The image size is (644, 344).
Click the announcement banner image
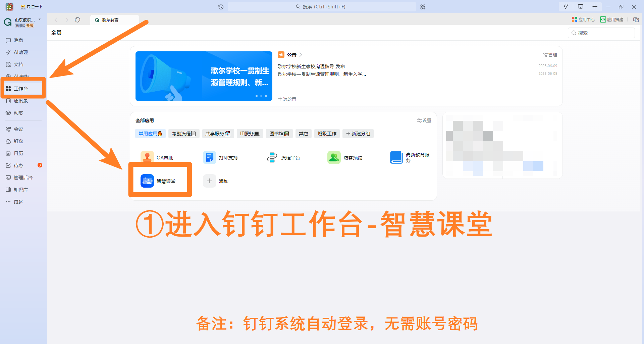click(204, 76)
